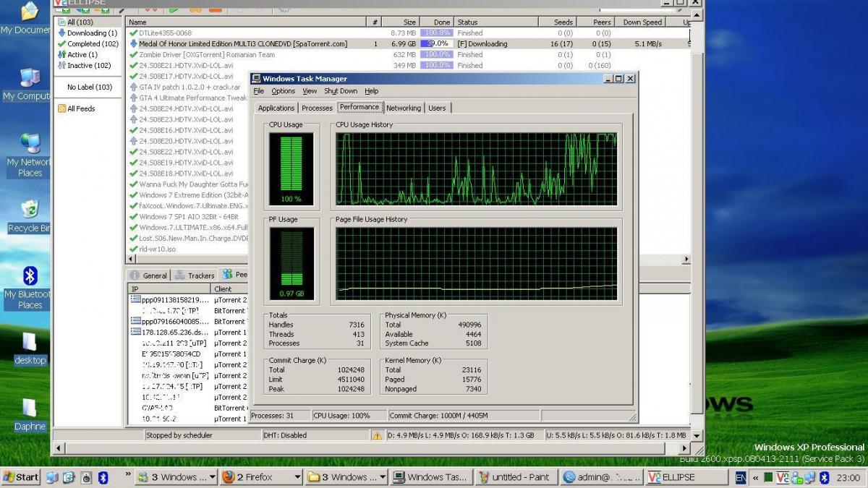Open the View menu in Task Manager
The height and width of the screenshot is (488, 868).
coord(310,91)
